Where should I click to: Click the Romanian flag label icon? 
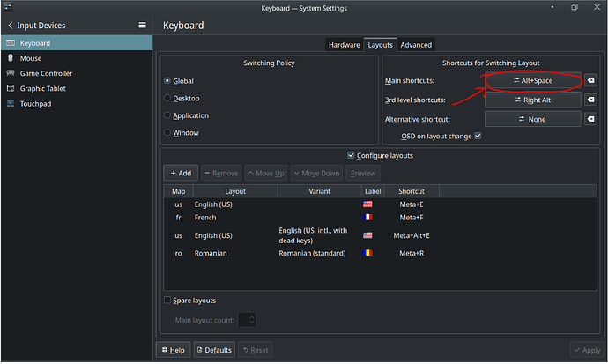click(367, 254)
